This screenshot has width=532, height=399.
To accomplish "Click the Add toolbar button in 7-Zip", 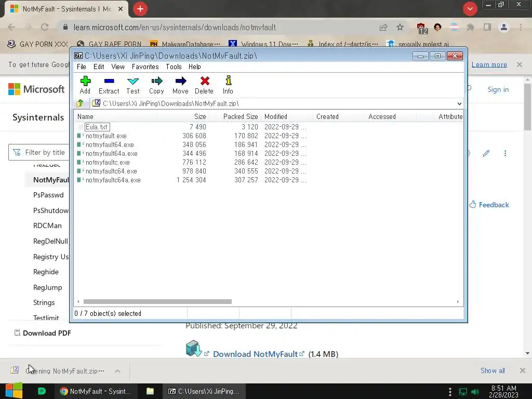I will 85,85.
